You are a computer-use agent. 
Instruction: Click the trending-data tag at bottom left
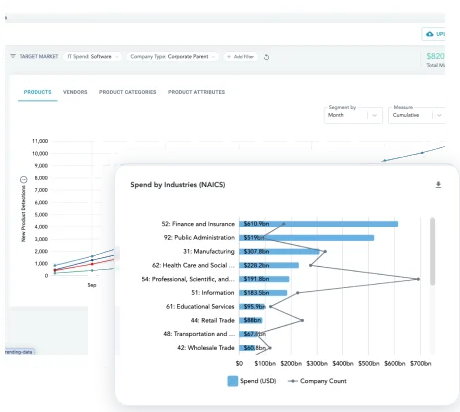[x=19, y=352]
